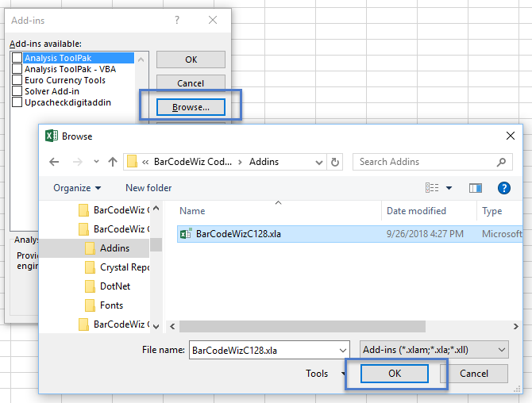
Task: Click the Search Addins field
Action: 433,162
